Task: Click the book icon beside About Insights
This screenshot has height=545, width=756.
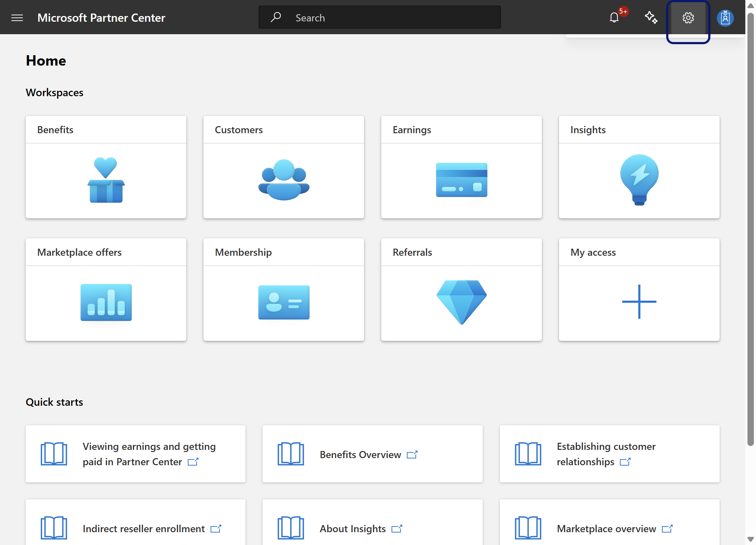Action: pyautogui.click(x=291, y=528)
